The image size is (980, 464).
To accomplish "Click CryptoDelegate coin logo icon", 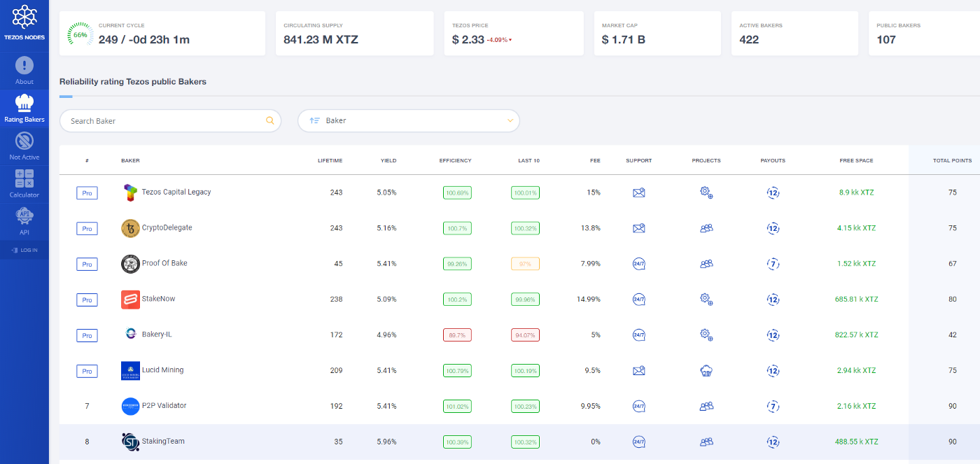I will tap(130, 228).
